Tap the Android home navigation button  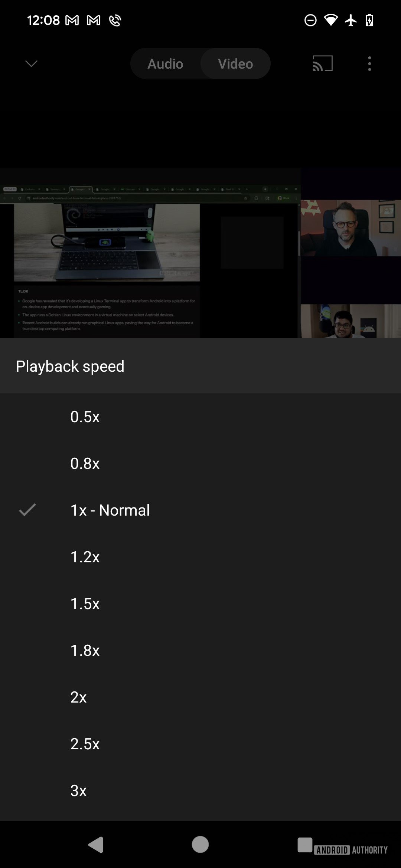(200, 845)
